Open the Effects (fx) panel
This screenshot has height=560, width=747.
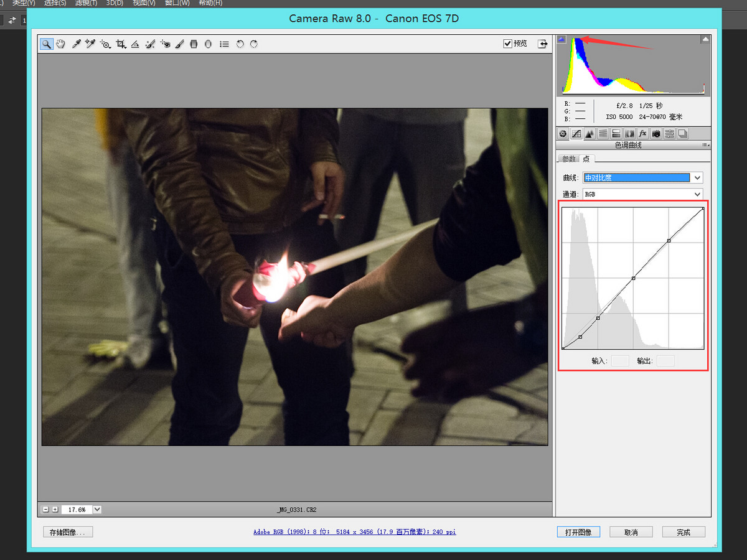point(642,133)
